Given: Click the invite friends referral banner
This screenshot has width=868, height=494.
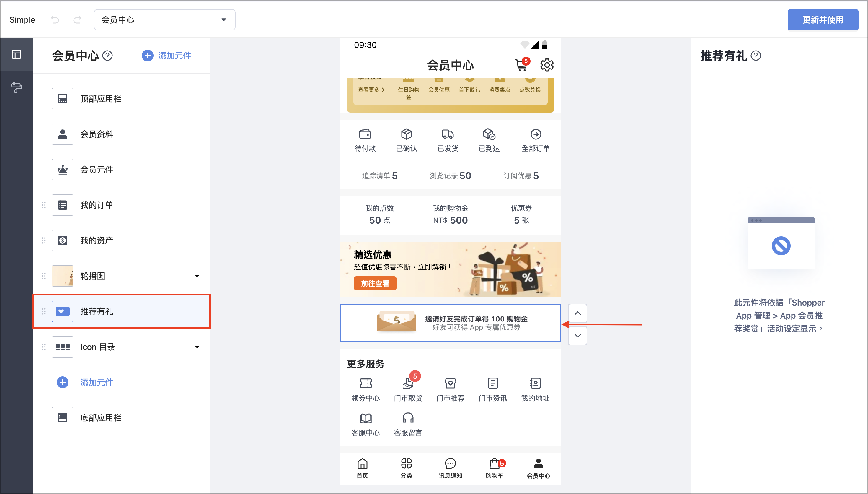Looking at the screenshot, I should (x=451, y=323).
